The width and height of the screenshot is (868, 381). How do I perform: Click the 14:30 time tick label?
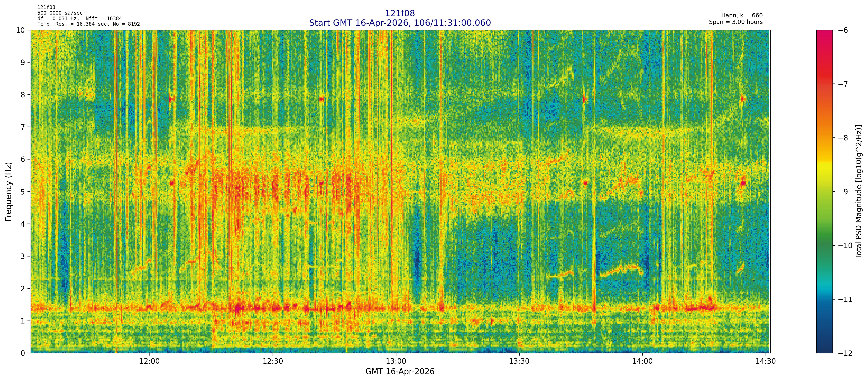pos(766,362)
